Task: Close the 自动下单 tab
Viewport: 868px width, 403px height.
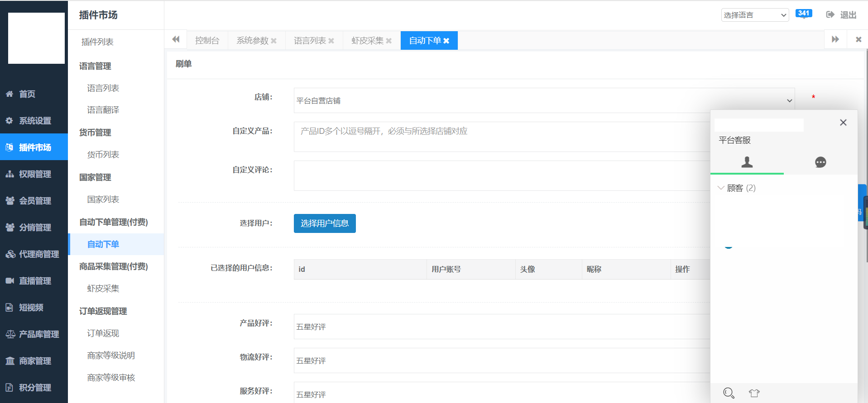Action: point(446,41)
